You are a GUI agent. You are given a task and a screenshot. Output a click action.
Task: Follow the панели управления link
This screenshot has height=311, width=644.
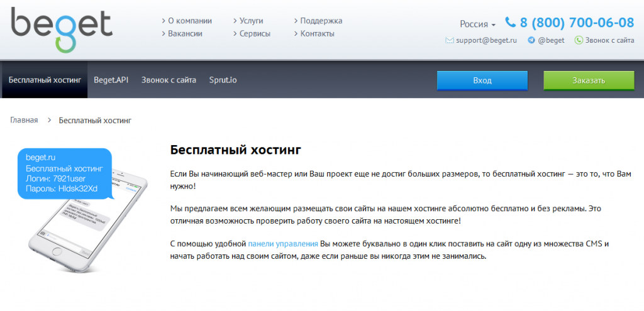tap(283, 244)
